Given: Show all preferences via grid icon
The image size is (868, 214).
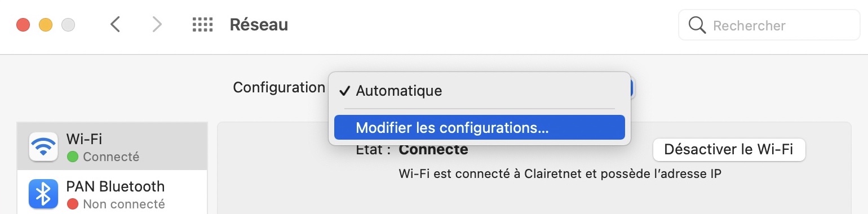Looking at the screenshot, I should click(x=202, y=25).
